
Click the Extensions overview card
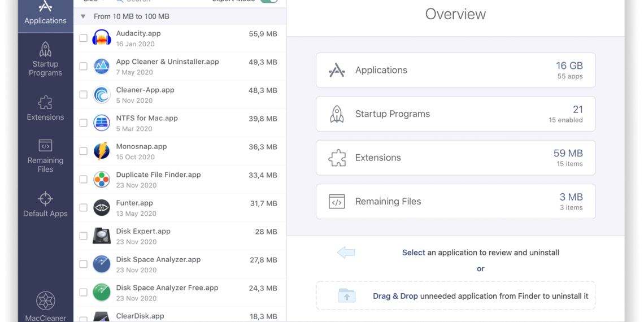[455, 158]
